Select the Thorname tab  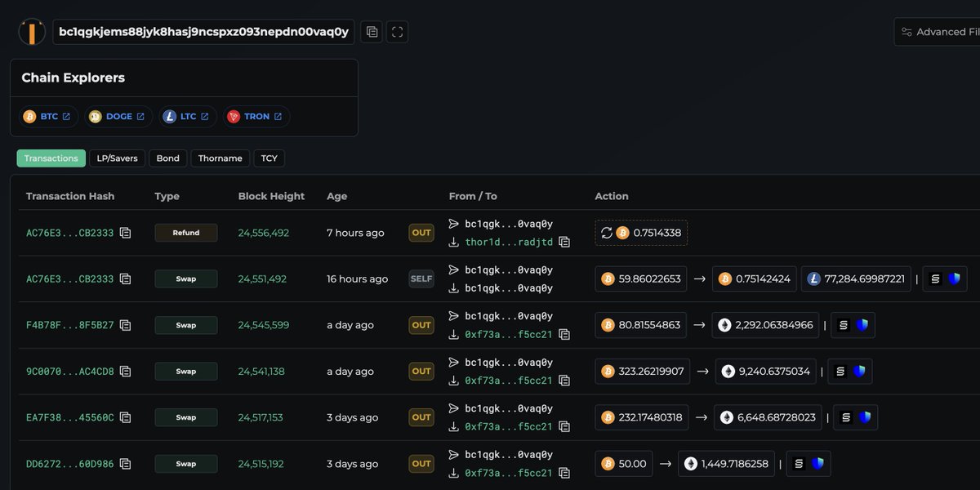tap(220, 158)
